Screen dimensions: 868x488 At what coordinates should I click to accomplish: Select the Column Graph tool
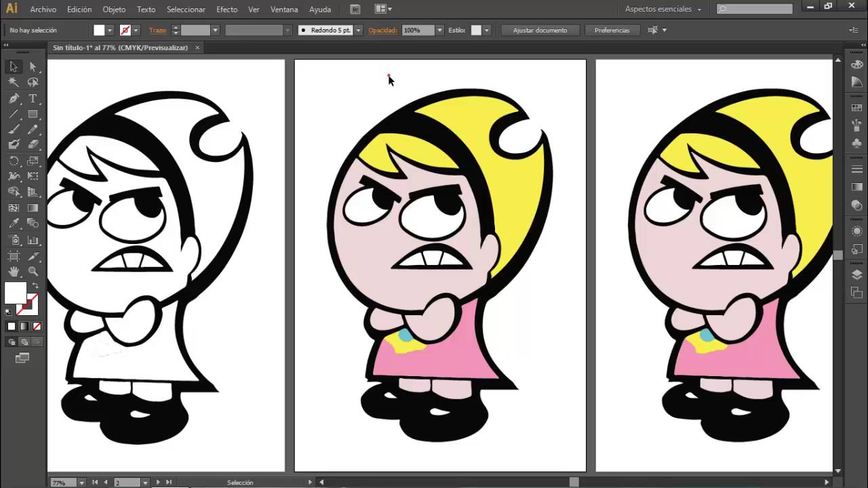33,240
